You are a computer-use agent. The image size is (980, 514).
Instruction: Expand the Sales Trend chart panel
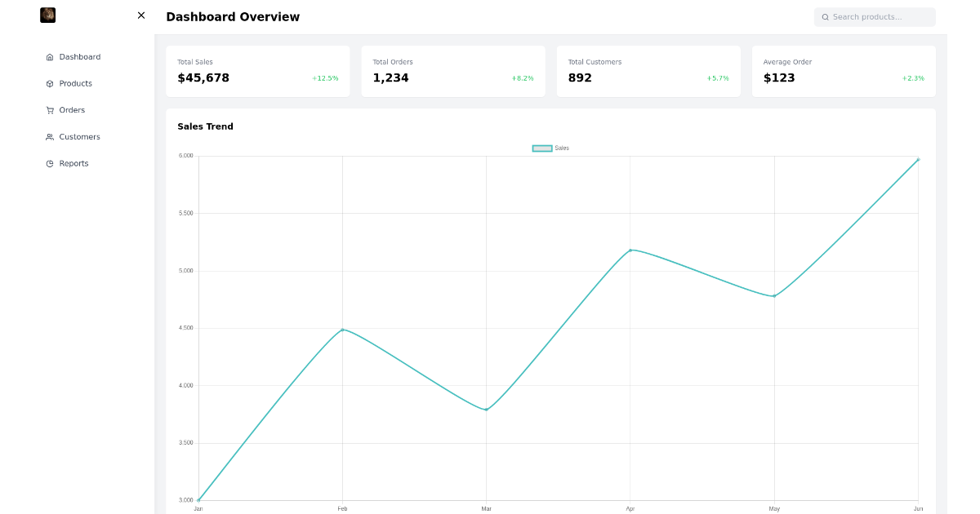point(551,318)
